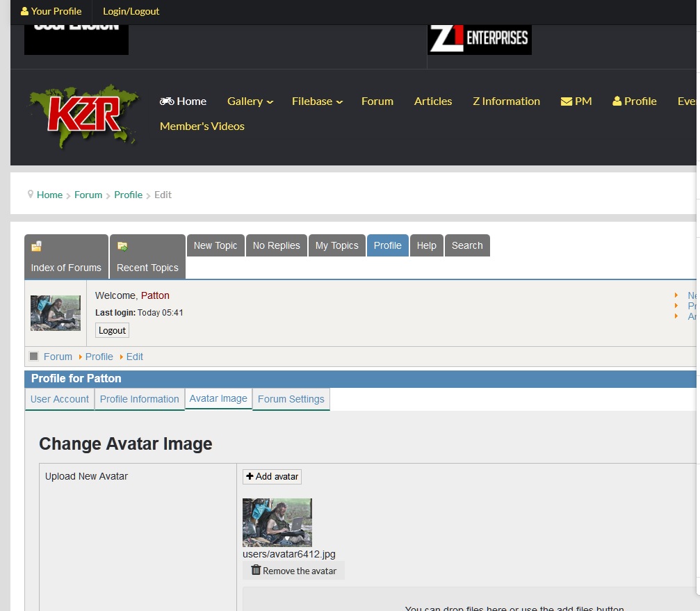The height and width of the screenshot is (611, 700).
Task: Click the trash icon to remove the avatar
Action: pyautogui.click(x=256, y=570)
